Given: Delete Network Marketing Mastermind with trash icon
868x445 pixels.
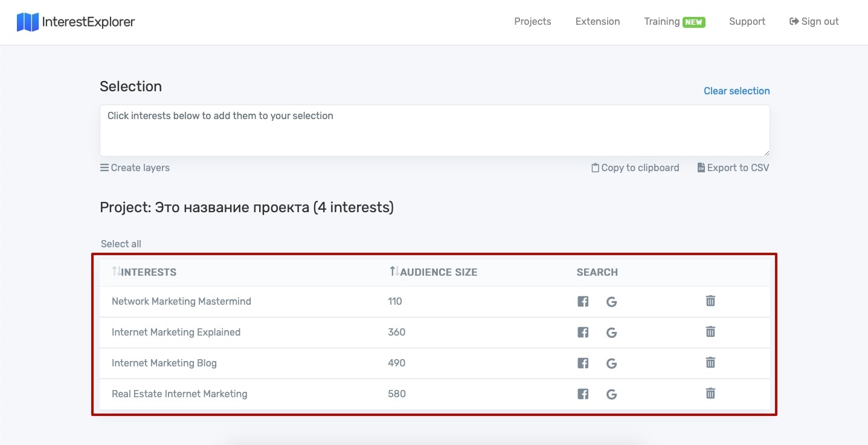Looking at the screenshot, I should [x=710, y=300].
